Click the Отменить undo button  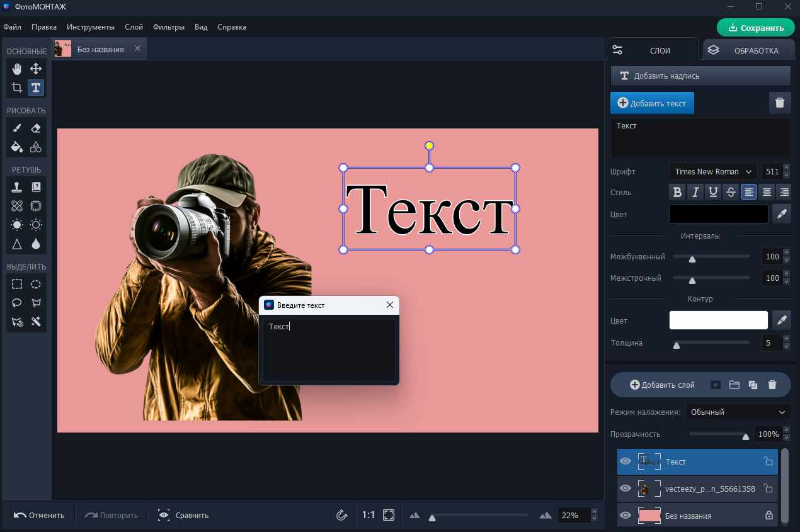[39, 515]
